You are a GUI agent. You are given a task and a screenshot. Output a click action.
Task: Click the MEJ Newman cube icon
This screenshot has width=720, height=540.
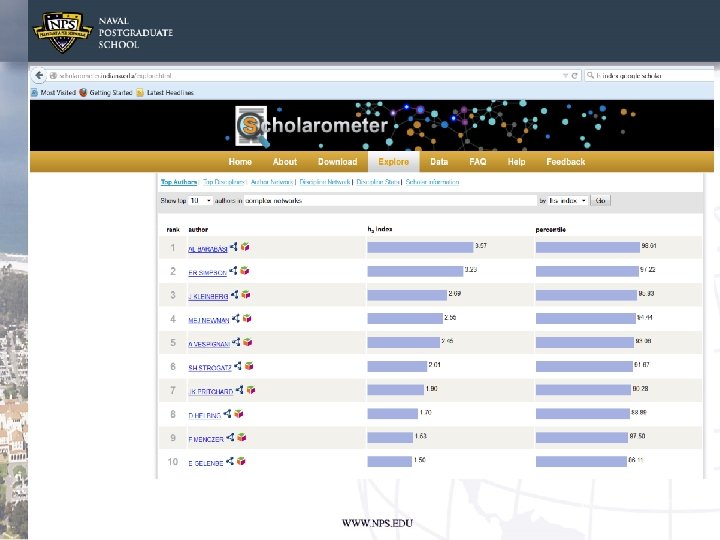click(247, 318)
